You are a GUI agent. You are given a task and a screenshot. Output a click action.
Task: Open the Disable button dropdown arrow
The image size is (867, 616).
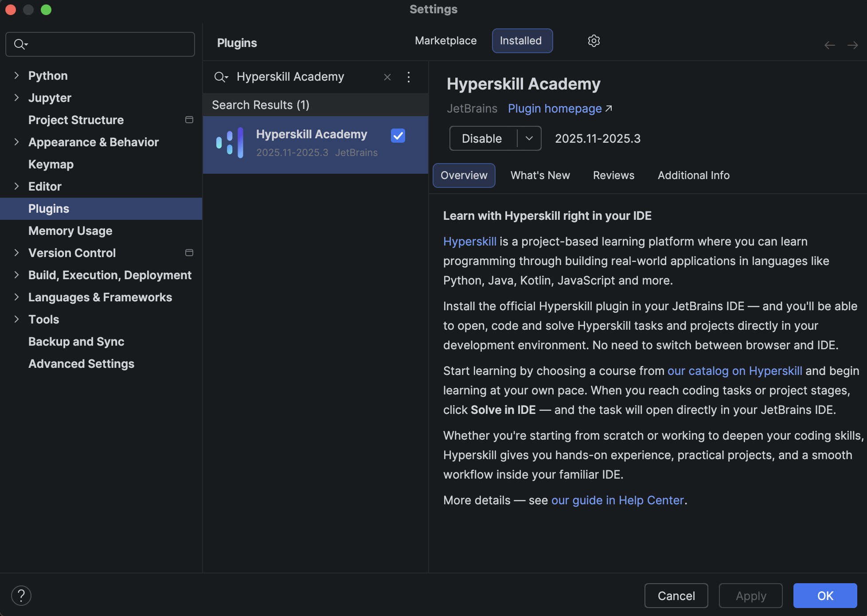[529, 138]
